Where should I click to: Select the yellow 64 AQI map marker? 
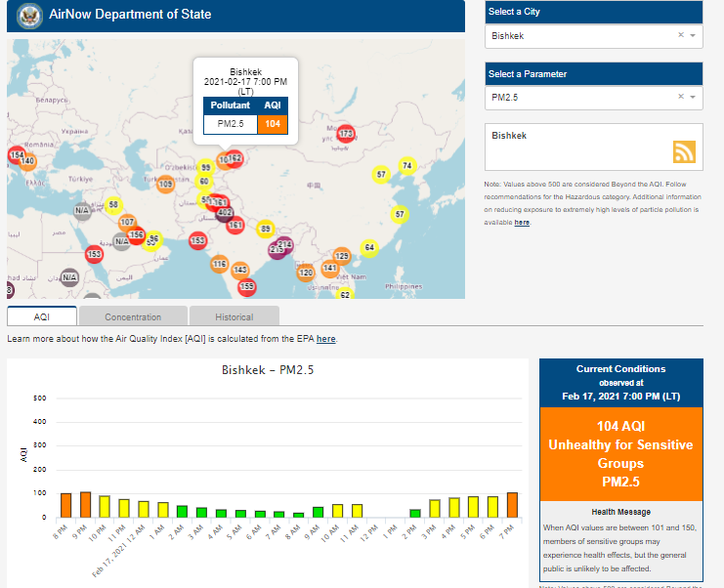pos(369,248)
